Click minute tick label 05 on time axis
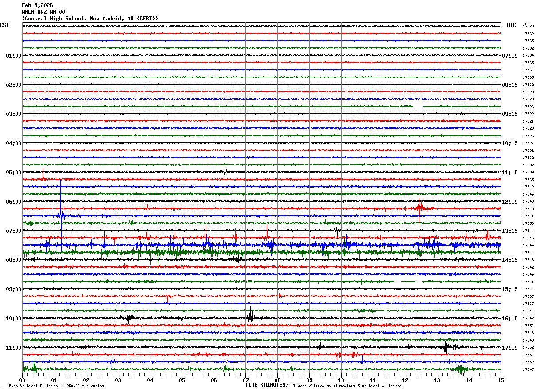536x392 pixels. (182, 380)
